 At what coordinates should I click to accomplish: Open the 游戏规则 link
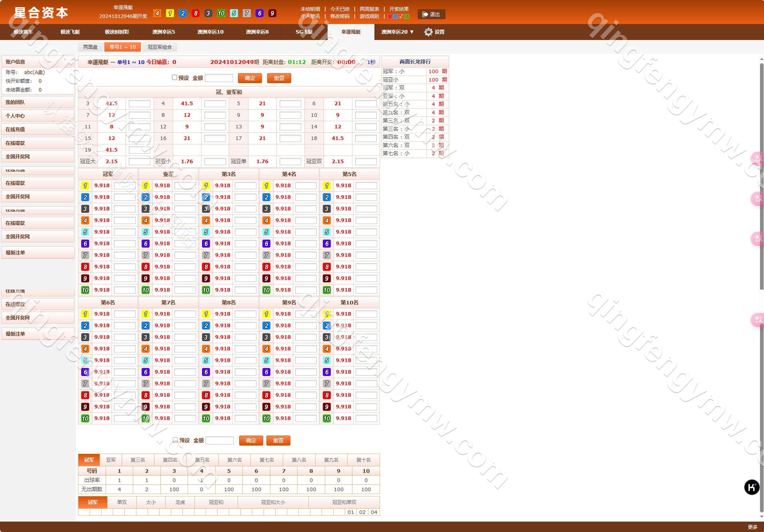coord(369,16)
